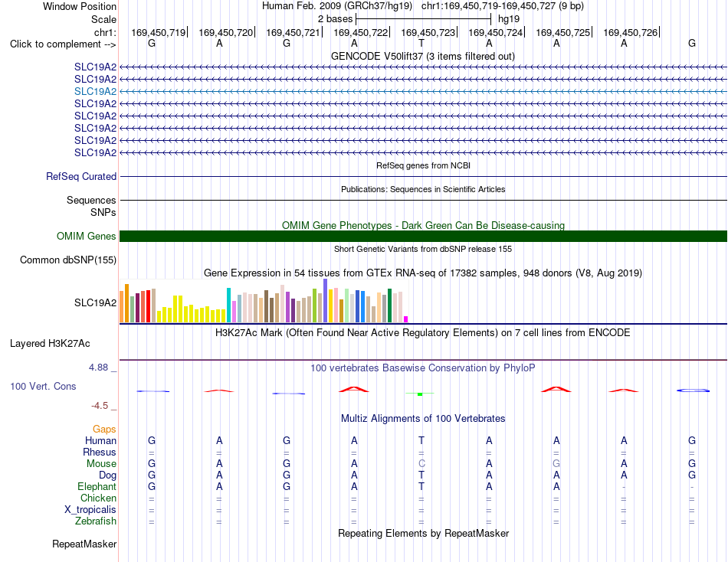Image resolution: width=728 pixels, height=562 pixels.
Task: Select the Mouse species label in Multiz alignment
Action: (101, 464)
